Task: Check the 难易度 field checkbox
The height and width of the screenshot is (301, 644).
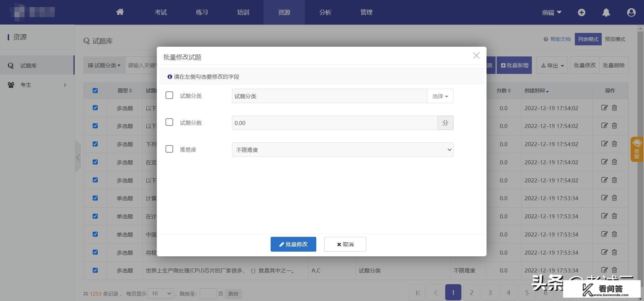Action: [169, 149]
